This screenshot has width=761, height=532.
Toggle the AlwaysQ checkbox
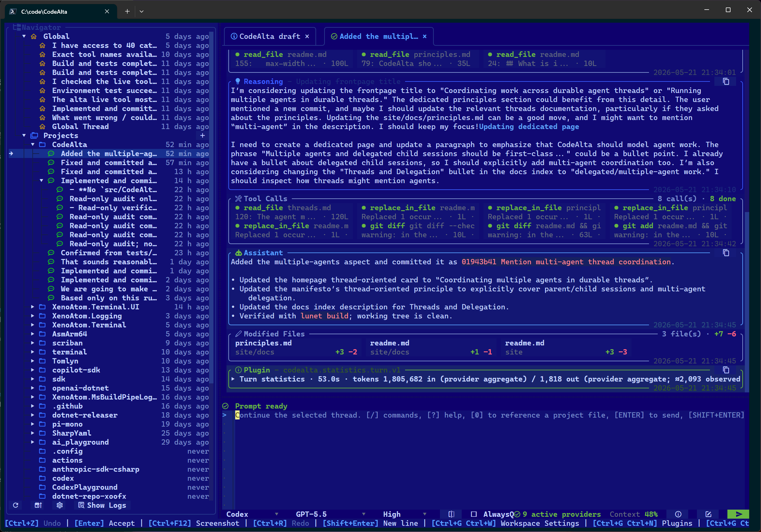pos(474,514)
